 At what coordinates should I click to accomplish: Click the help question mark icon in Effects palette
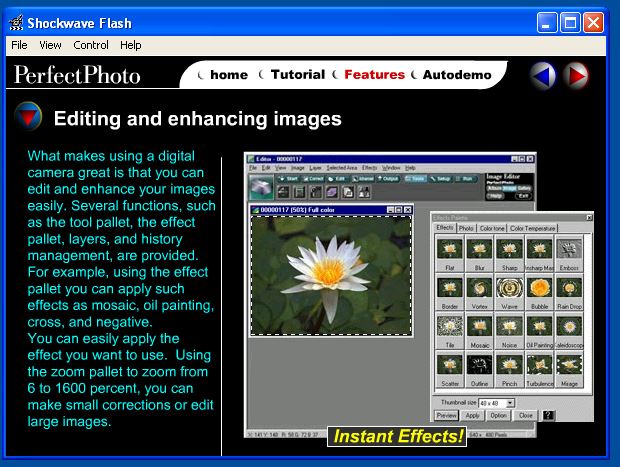point(548,414)
